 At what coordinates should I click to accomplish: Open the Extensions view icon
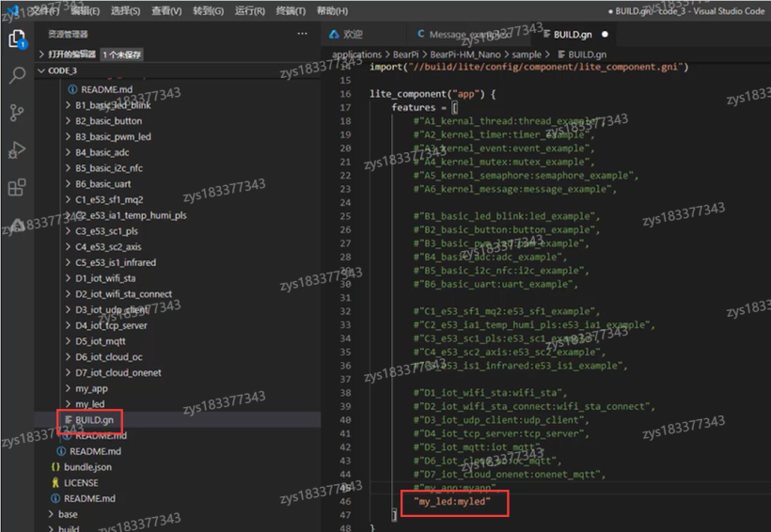click(x=17, y=188)
